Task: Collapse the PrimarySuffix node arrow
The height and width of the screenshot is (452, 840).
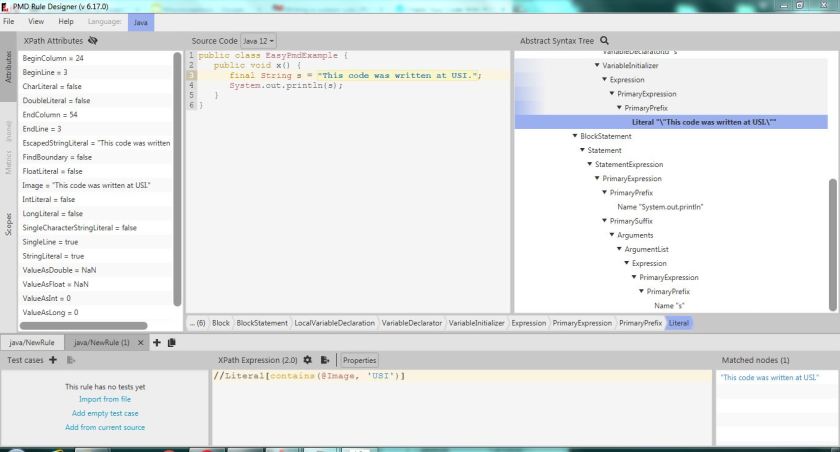Action: tap(604, 221)
